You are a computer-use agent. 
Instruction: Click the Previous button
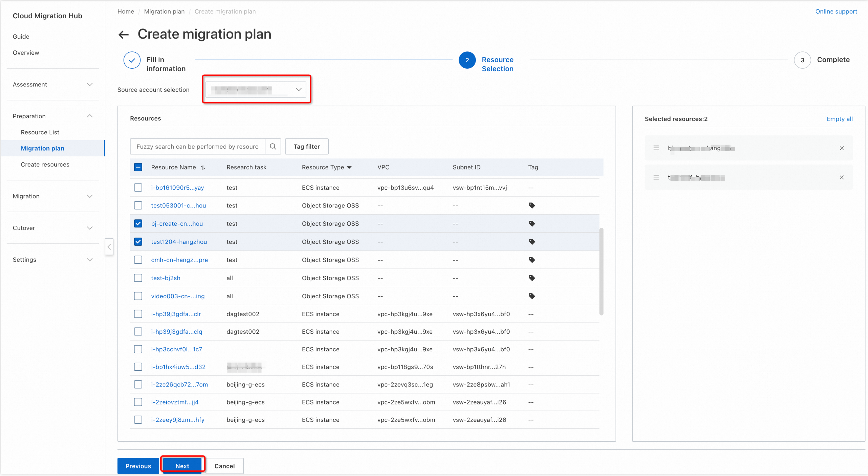pyautogui.click(x=138, y=466)
